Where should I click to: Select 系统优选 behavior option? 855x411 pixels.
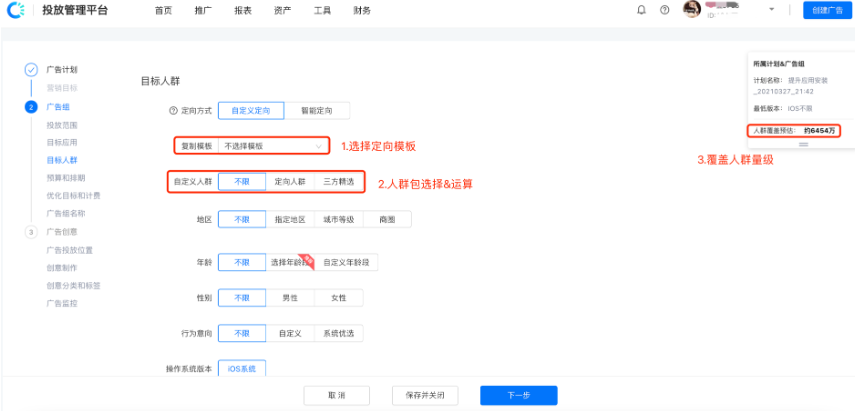coord(339,333)
